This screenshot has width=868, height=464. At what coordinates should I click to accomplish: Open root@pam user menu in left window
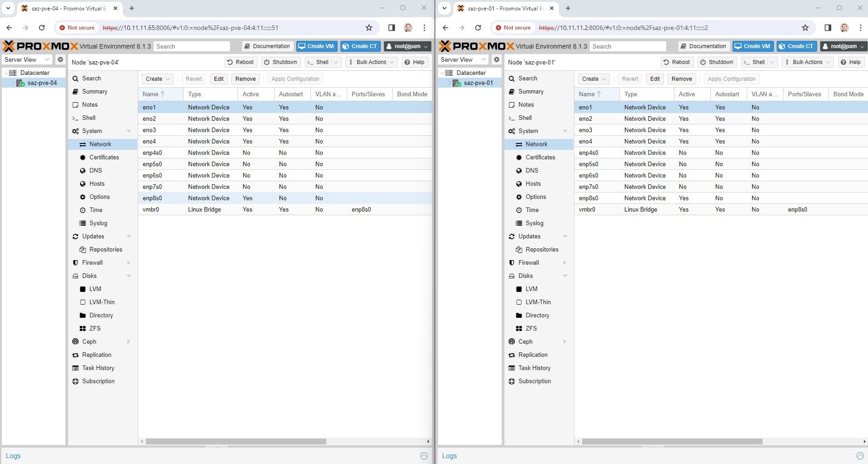[407, 46]
